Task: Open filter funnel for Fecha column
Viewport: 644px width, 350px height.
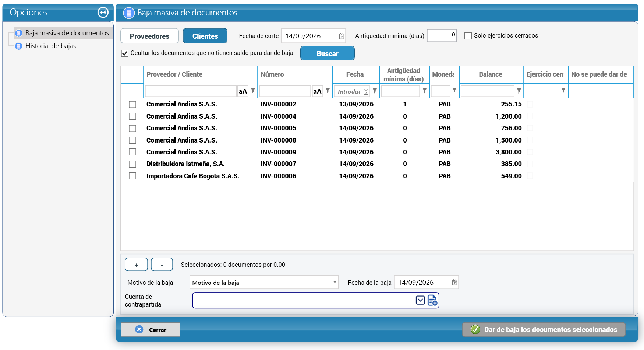Action: point(375,91)
